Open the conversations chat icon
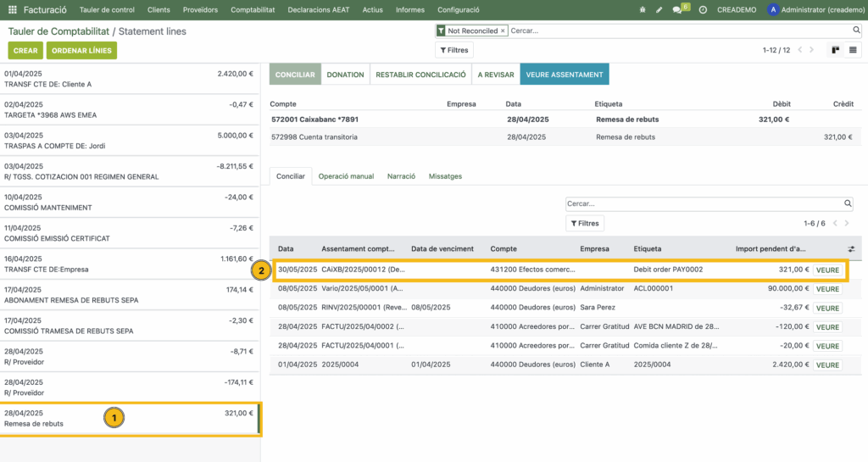 click(676, 9)
